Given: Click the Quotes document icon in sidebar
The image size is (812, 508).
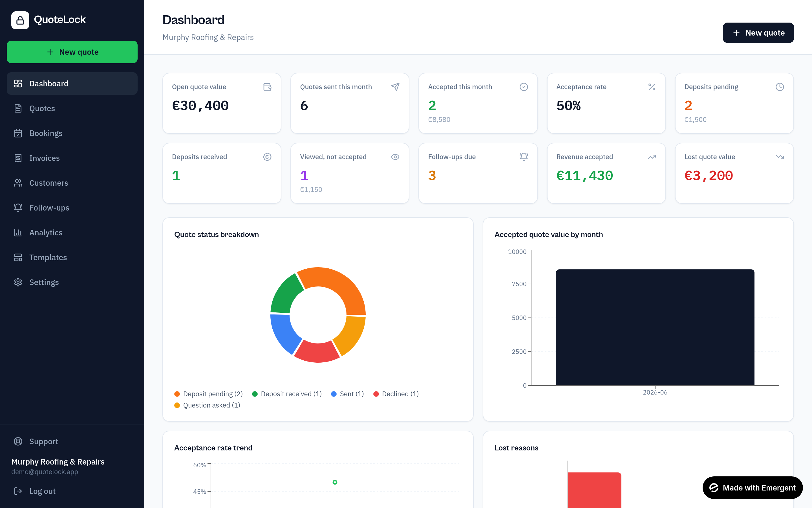Looking at the screenshot, I should 18,108.
